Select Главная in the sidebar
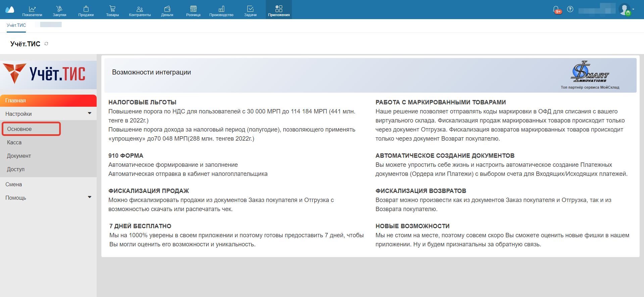 click(x=48, y=101)
